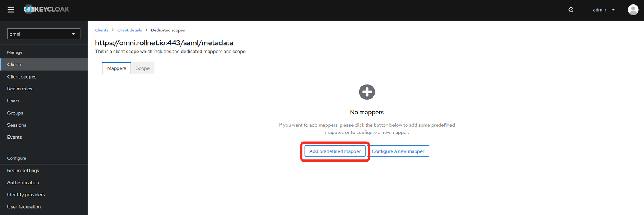Click the Dedicated scopes breadcrumb text
Screen dimensions: 644x215
168,30
